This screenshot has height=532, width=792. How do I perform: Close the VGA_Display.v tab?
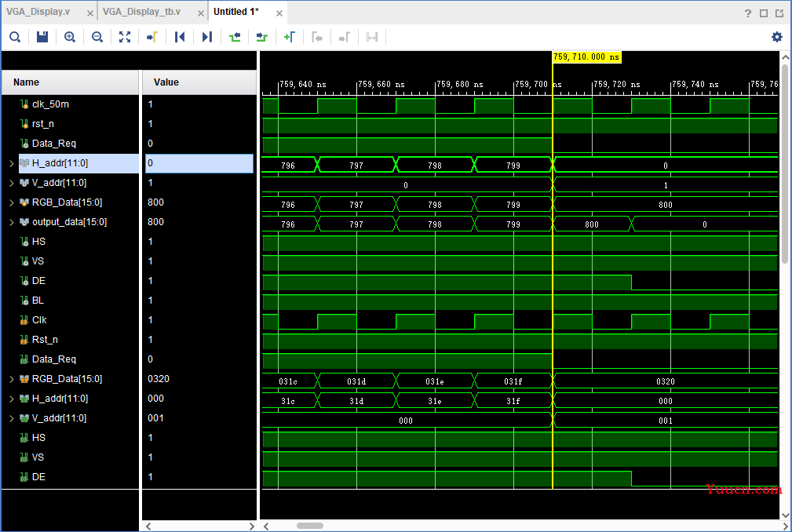(x=90, y=13)
